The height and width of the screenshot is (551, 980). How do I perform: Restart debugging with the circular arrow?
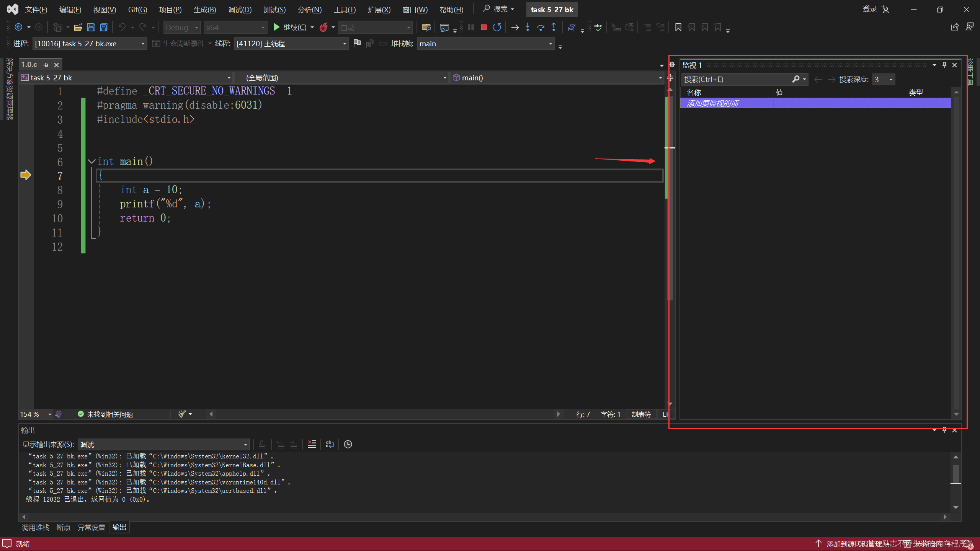pyautogui.click(x=497, y=27)
